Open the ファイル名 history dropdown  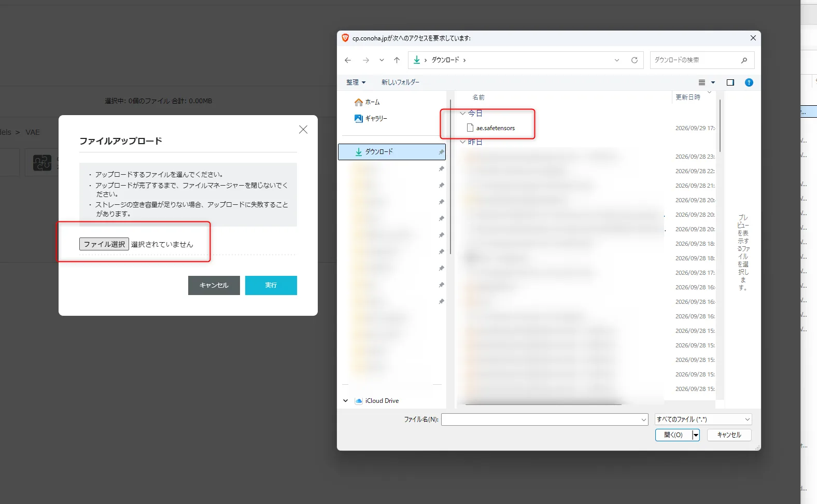pos(644,419)
